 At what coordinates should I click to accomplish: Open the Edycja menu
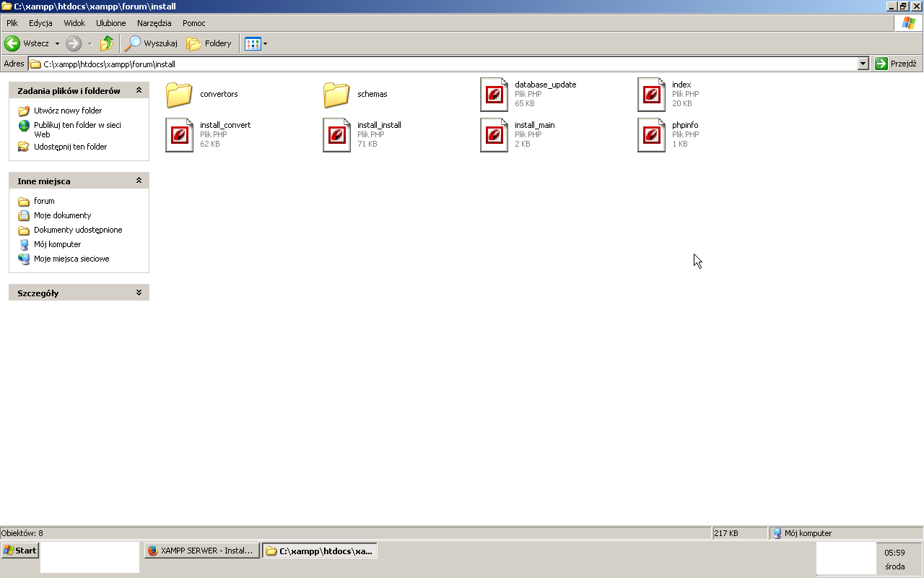tap(40, 23)
